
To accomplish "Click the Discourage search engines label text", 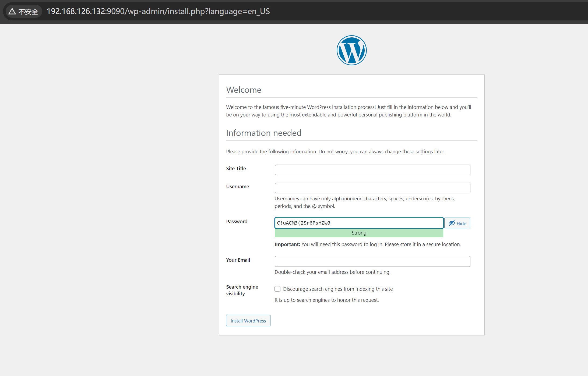I will (338, 289).
